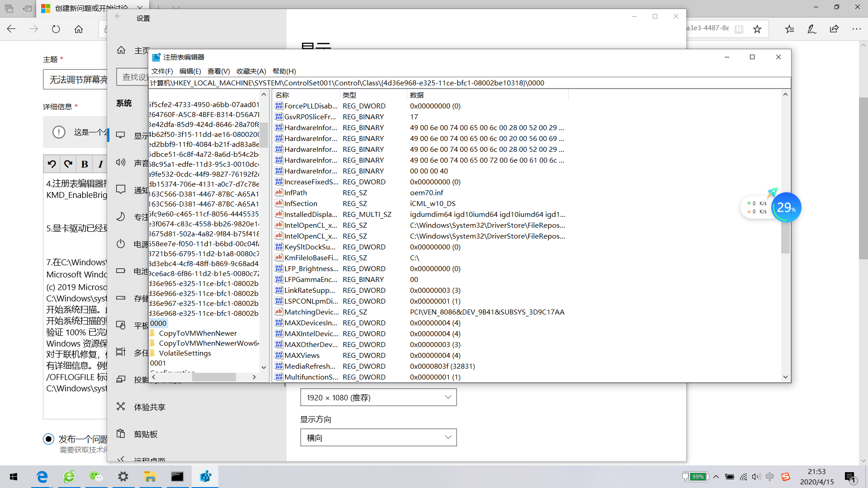Click the registry address path bar

[x=452, y=83]
